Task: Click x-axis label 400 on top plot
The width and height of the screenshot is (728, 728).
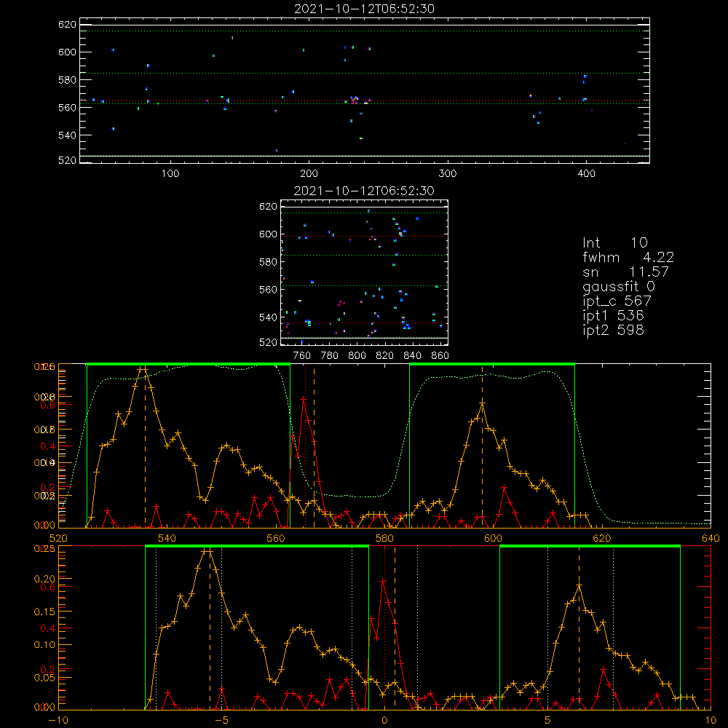Action: pyautogui.click(x=586, y=174)
